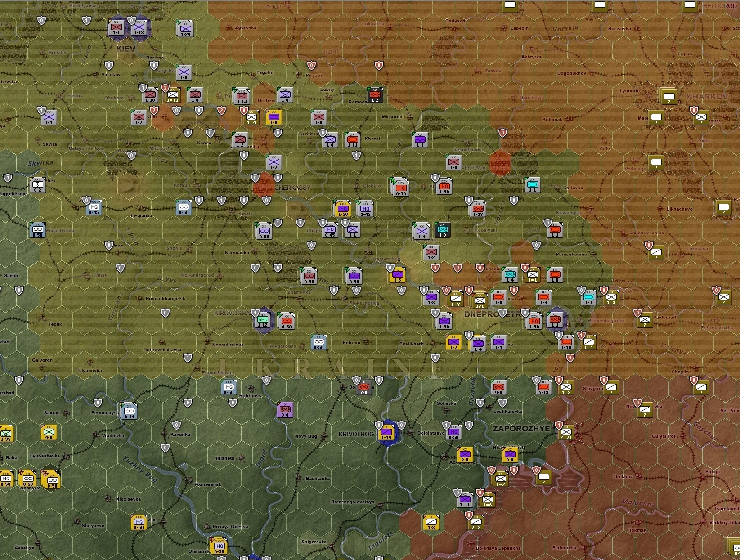Image resolution: width=740 pixels, height=560 pixels.
Task: Click the ZAPOROZHYE city label
Action: coord(521,428)
